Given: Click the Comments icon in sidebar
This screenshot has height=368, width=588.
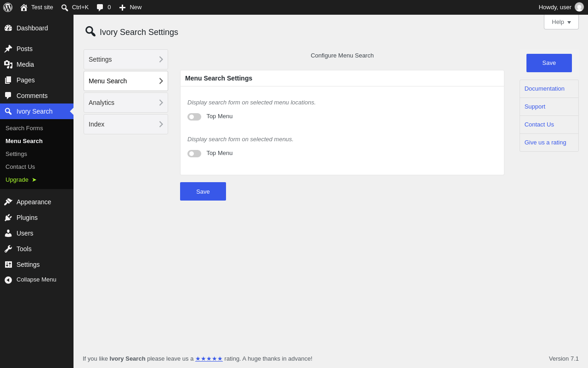Looking at the screenshot, I should tap(8, 96).
